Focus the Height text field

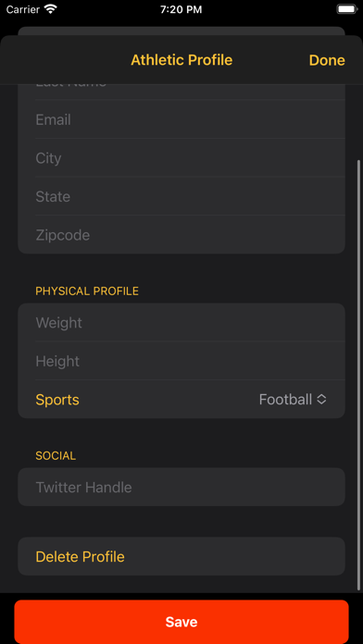[x=190, y=361]
